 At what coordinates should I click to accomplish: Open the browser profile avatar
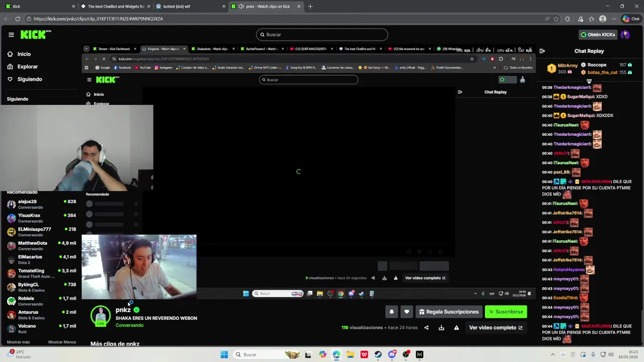tap(603, 19)
